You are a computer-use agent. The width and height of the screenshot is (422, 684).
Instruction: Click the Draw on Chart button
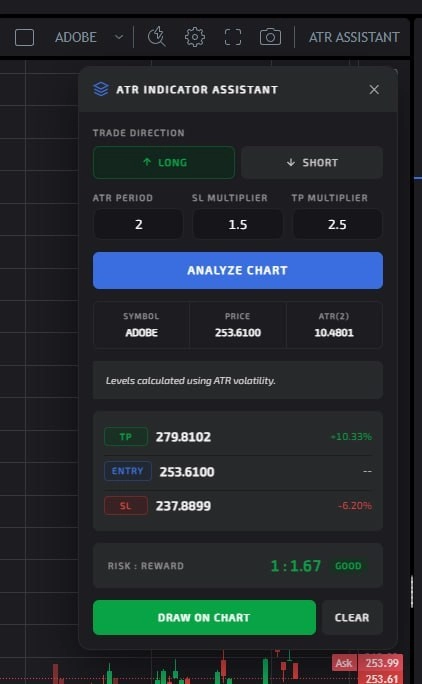coord(204,618)
